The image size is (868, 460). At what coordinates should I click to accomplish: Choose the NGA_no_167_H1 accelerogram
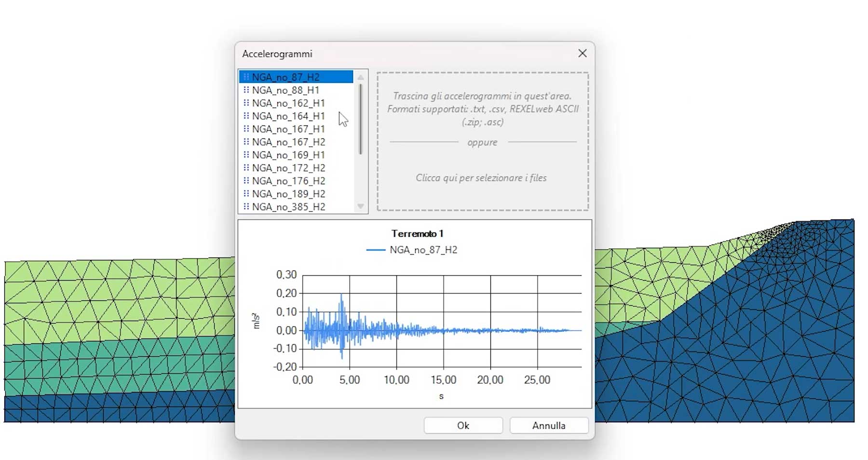pyautogui.click(x=288, y=129)
